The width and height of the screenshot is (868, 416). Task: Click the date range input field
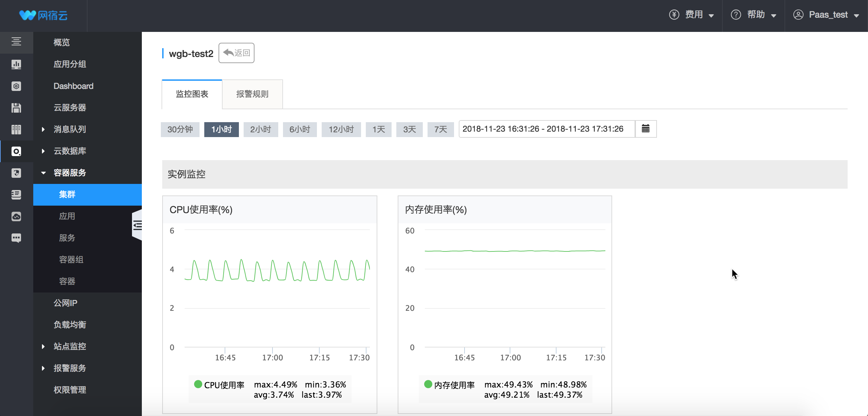(x=547, y=129)
